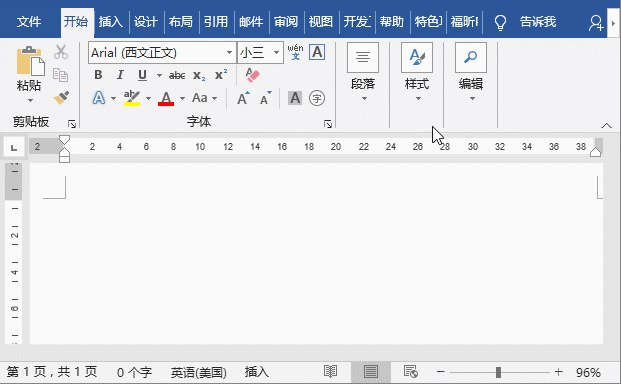Open highlight color dropdown arrow
This screenshot has height=384, width=621.
(149, 98)
